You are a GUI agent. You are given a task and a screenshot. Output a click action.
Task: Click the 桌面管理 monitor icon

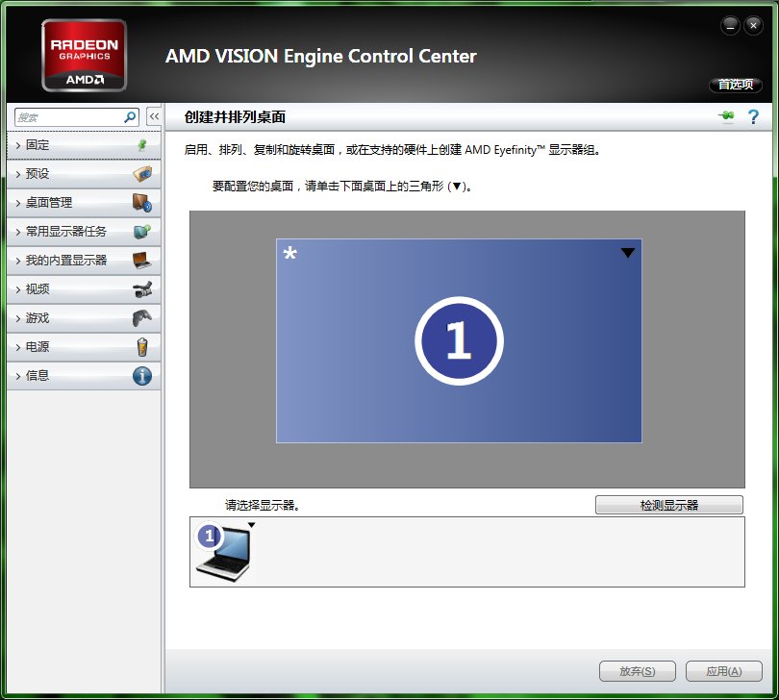(x=142, y=203)
